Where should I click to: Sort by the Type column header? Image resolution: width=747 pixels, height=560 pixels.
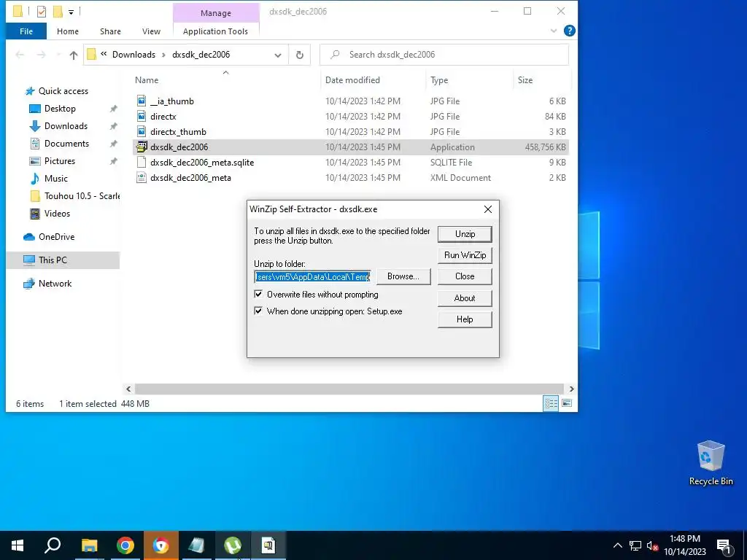438,80
